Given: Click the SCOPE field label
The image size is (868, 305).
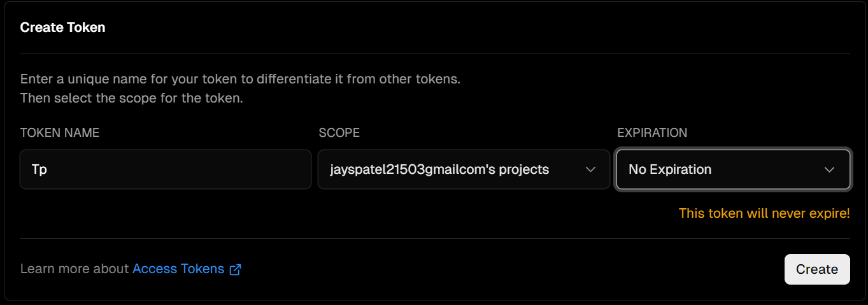Looking at the screenshot, I should pos(339,133).
